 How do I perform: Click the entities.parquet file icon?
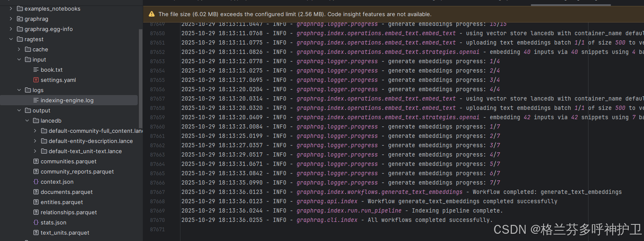[x=36, y=202]
